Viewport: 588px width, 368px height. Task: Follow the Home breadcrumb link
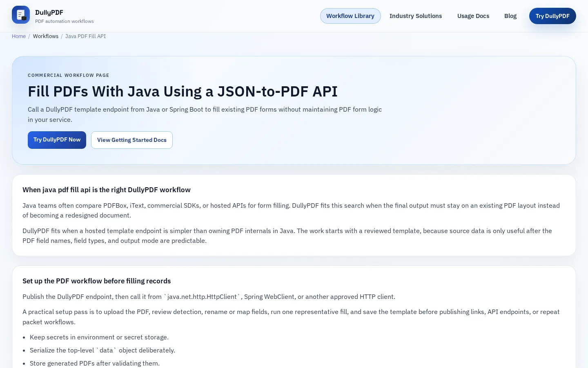(x=19, y=36)
